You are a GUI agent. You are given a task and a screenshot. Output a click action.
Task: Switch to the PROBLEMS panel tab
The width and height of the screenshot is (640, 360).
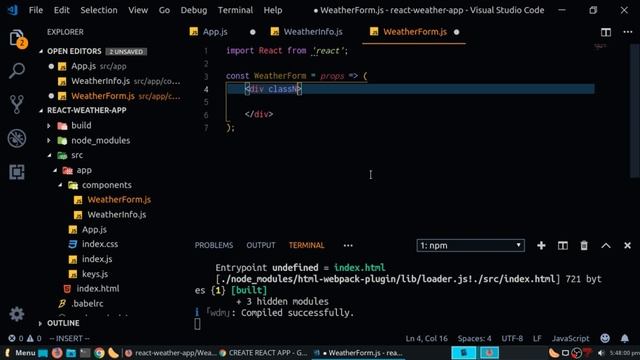(x=214, y=245)
